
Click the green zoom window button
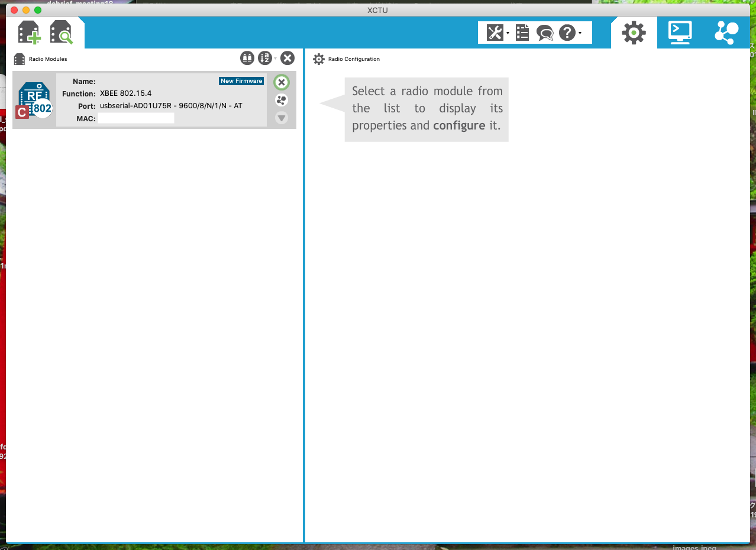[x=38, y=10]
